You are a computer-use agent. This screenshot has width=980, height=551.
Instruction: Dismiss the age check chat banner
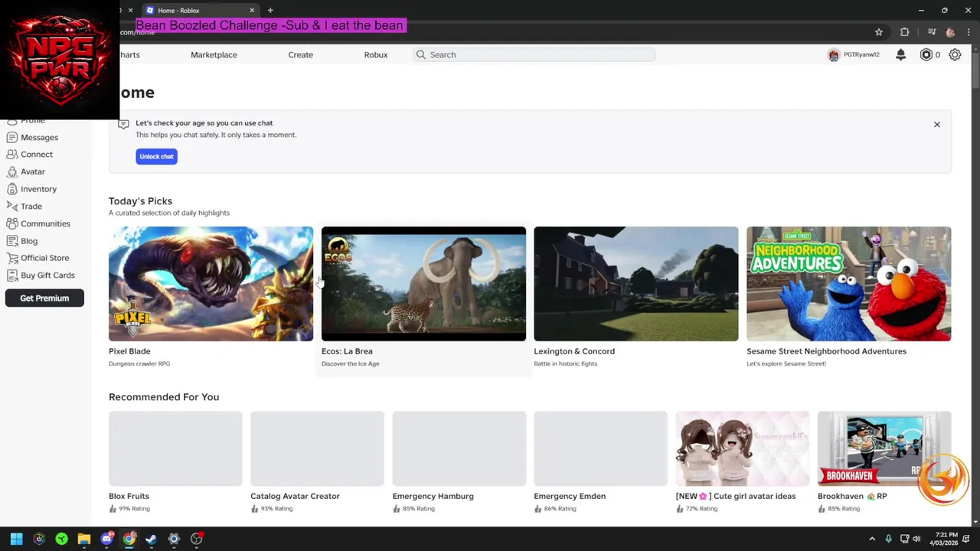pos(936,124)
